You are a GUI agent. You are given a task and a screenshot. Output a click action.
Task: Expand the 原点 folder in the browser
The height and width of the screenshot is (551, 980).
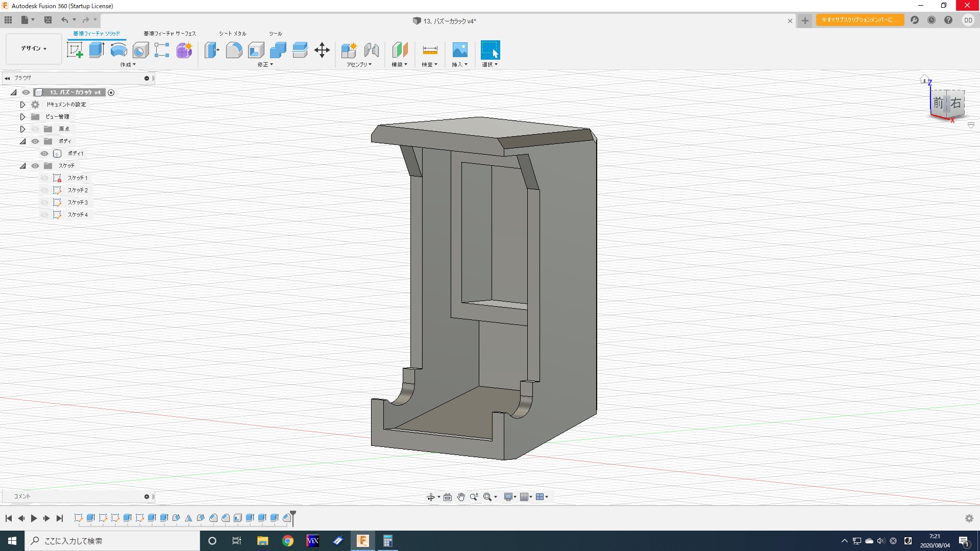[22, 129]
